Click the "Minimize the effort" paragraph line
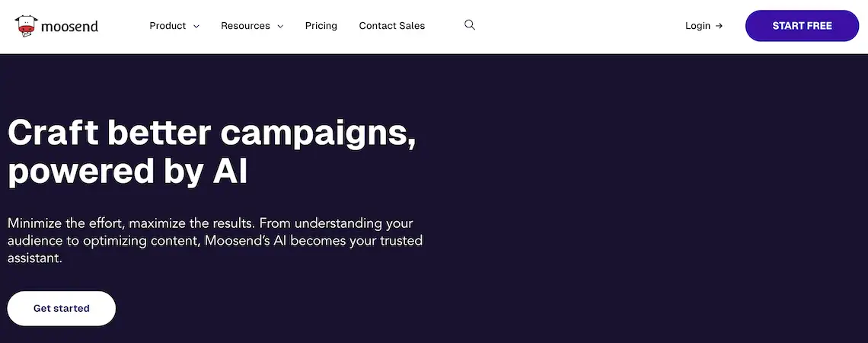The height and width of the screenshot is (343, 868). [210, 223]
